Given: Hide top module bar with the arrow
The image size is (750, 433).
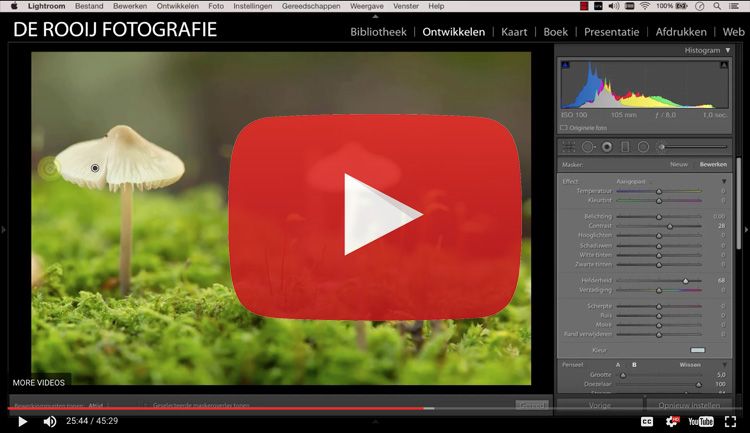Looking at the screenshot, I should tap(375, 16).
